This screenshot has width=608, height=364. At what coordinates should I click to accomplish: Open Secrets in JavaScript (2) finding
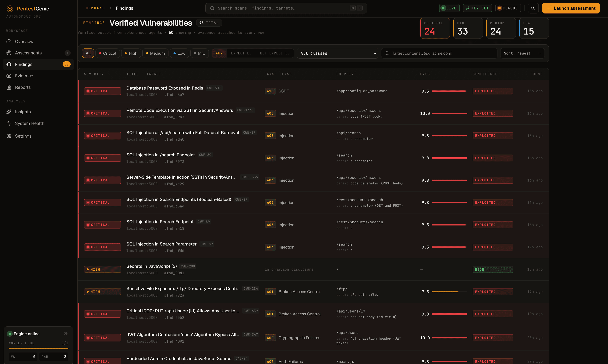[x=313, y=269]
